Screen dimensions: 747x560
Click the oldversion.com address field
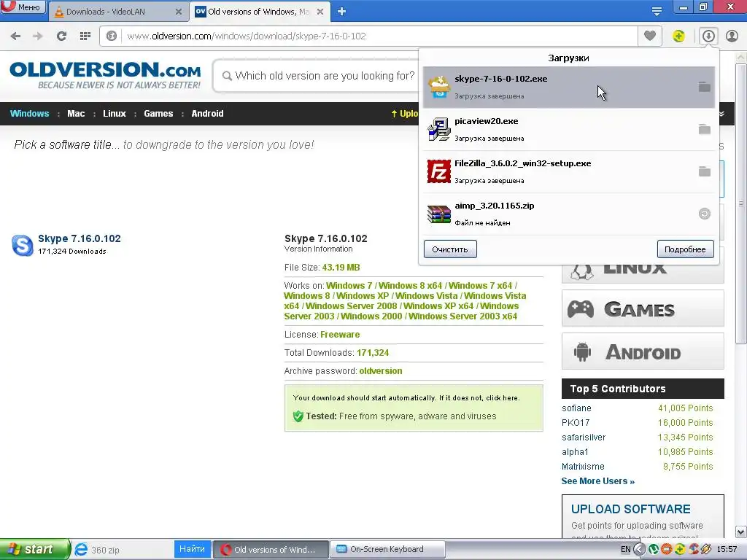[379, 36]
